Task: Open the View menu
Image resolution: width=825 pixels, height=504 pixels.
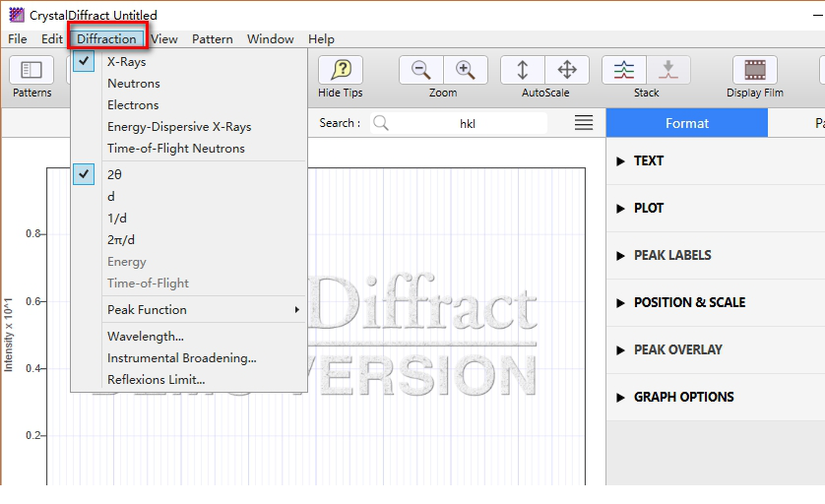Action: click(x=164, y=39)
